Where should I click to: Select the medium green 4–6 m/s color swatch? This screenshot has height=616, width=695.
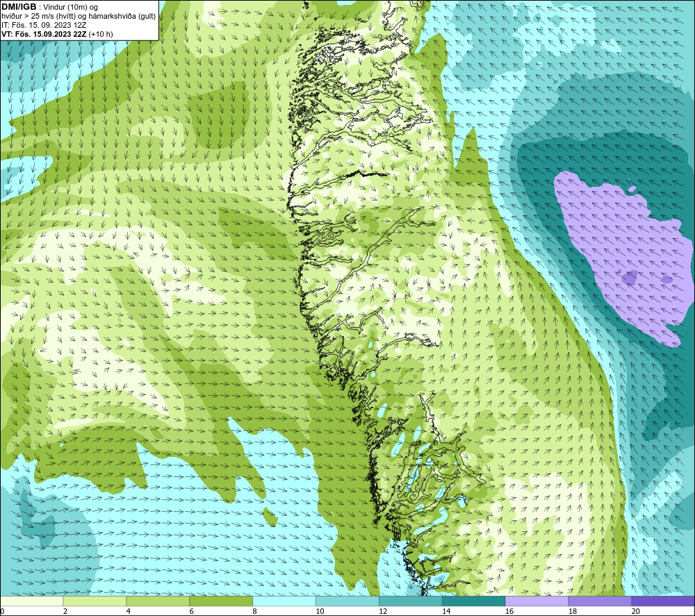(x=158, y=601)
